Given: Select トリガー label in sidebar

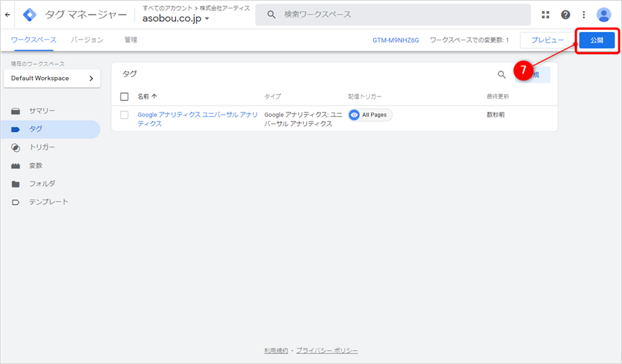Looking at the screenshot, I should (42, 147).
